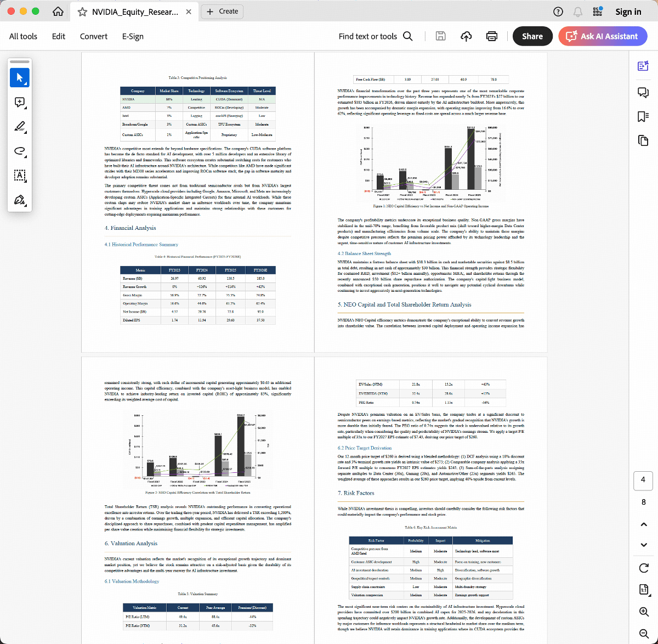The image size is (658, 644).
Task: Click the '6. Valuation Analysis' heading
Action: click(x=131, y=543)
